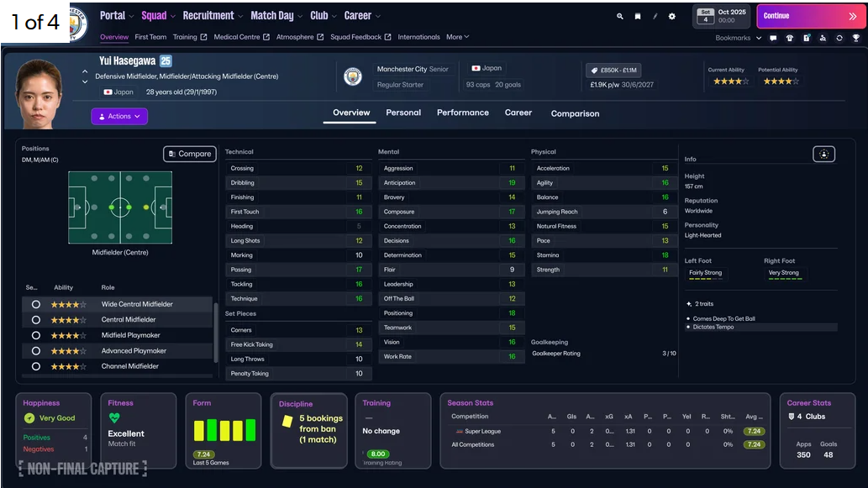Click the bookmark icon in top bar
Viewport: 868px width, 488px height.
(638, 17)
